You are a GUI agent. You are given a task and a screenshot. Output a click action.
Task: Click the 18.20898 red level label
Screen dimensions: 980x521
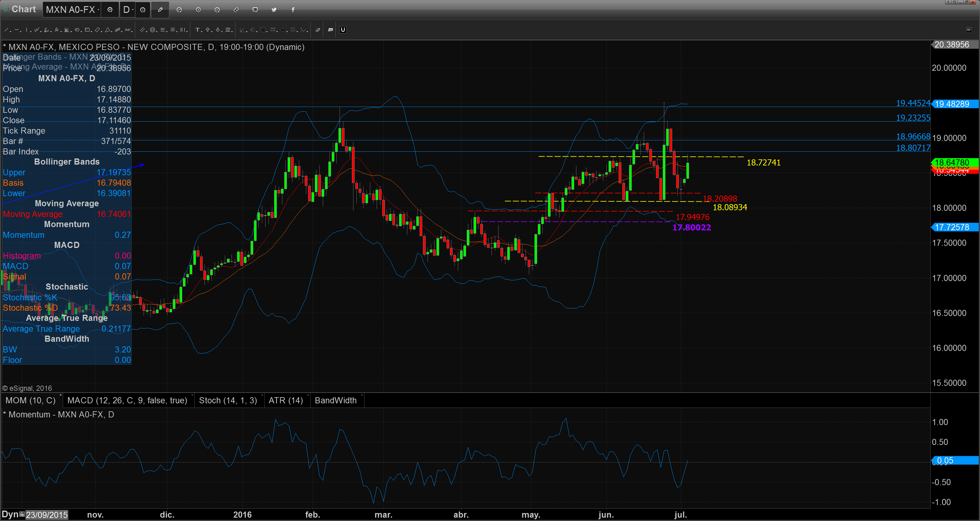pyautogui.click(x=720, y=198)
